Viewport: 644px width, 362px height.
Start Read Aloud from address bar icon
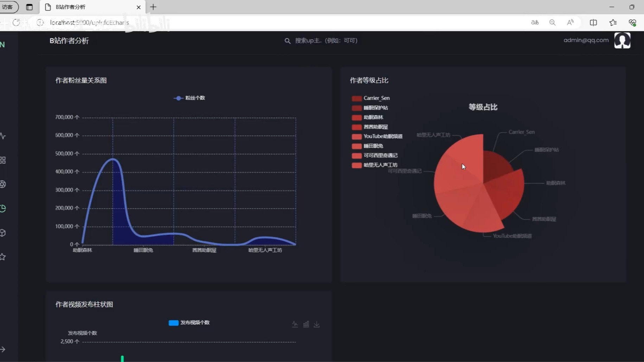click(570, 22)
